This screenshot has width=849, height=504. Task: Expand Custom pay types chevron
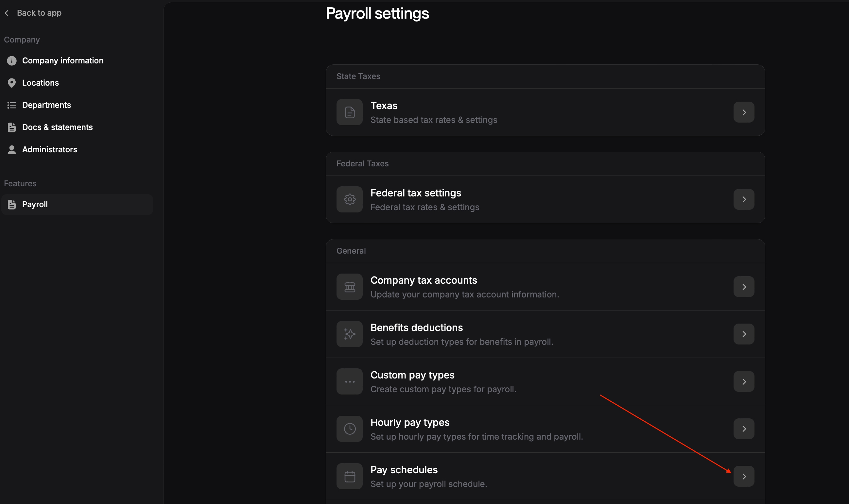click(x=744, y=381)
